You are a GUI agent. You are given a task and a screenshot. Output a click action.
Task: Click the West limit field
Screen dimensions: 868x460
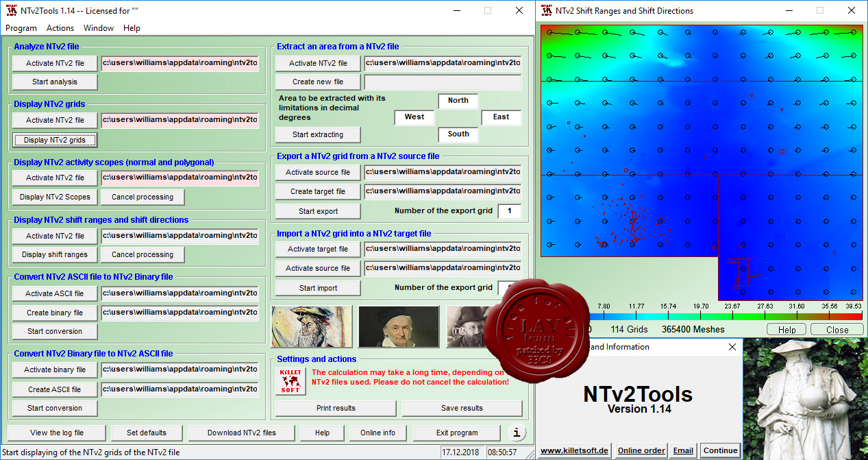tap(414, 117)
